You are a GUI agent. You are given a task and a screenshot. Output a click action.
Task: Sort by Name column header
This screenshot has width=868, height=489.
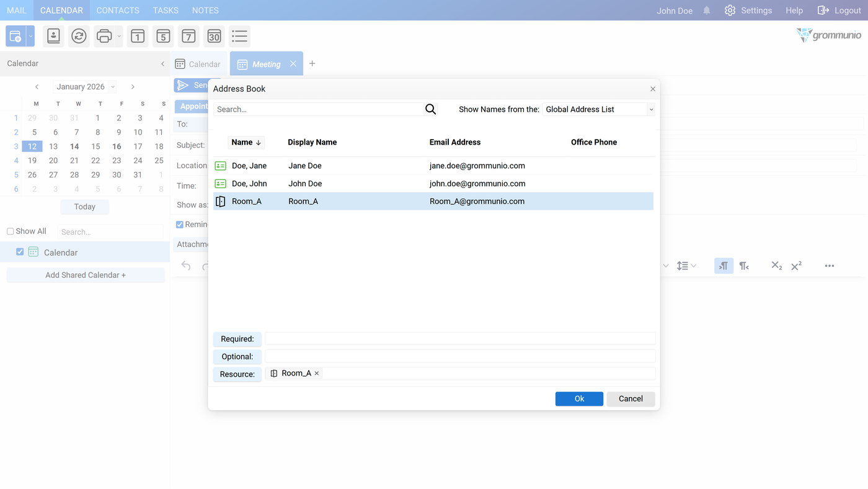(246, 142)
